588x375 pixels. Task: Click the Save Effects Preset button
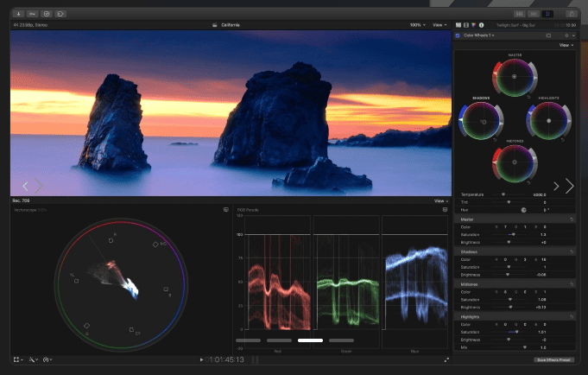[x=553, y=359]
